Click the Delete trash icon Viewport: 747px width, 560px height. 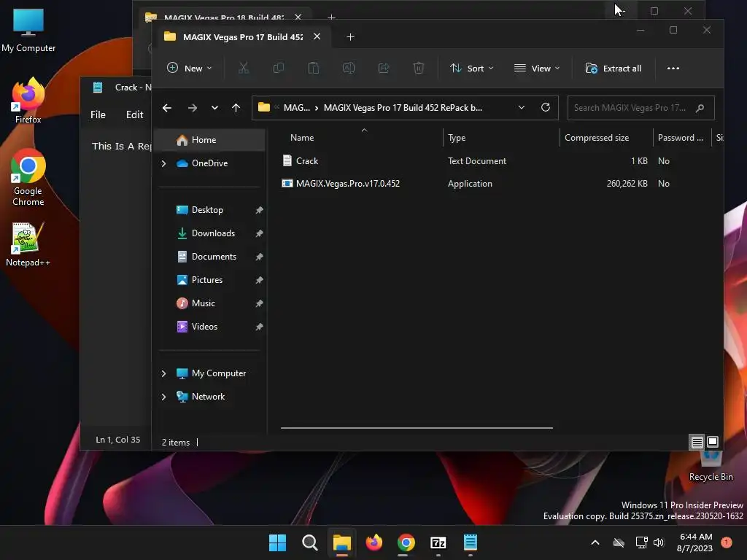tap(418, 68)
